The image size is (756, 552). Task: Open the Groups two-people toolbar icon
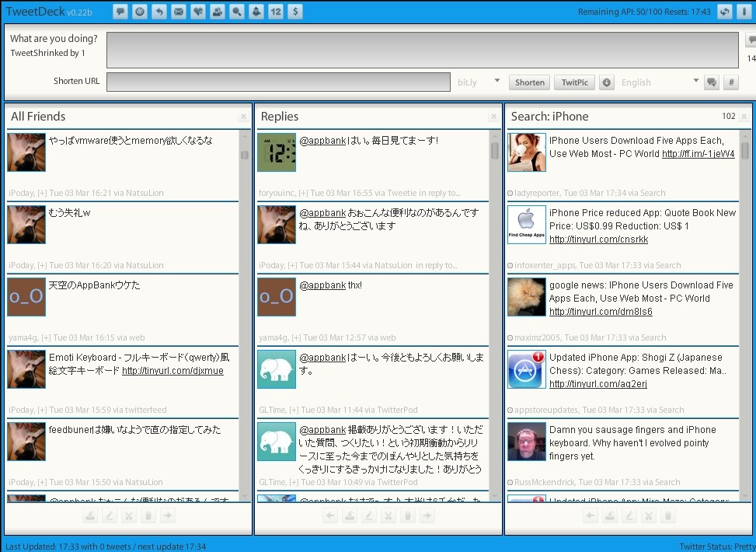[218, 12]
